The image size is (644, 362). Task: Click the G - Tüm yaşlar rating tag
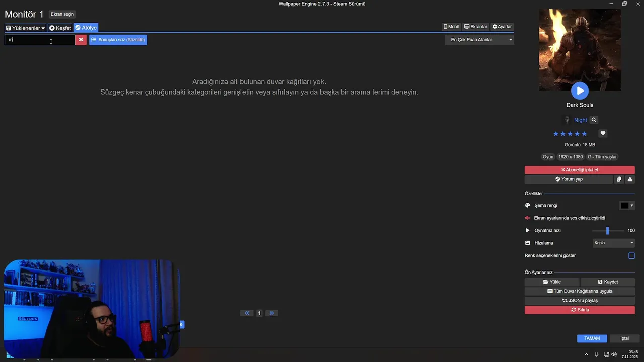(x=602, y=157)
